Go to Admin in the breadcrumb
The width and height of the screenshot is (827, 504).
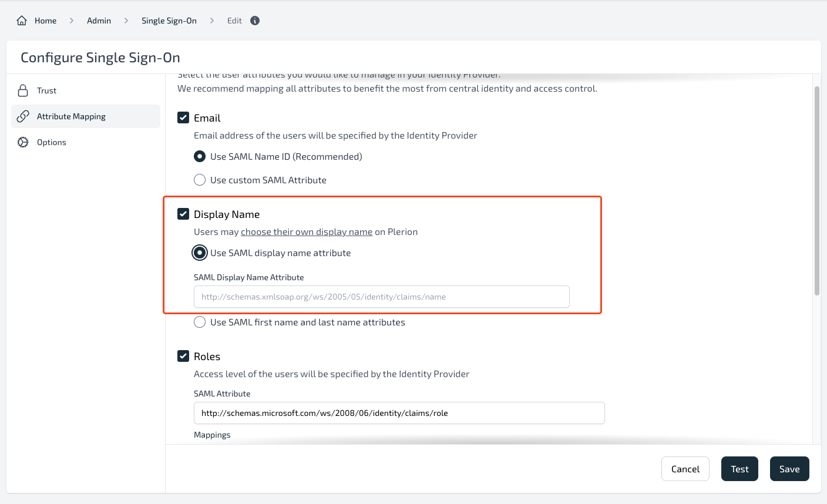pyautogui.click(x=99, y=21)
